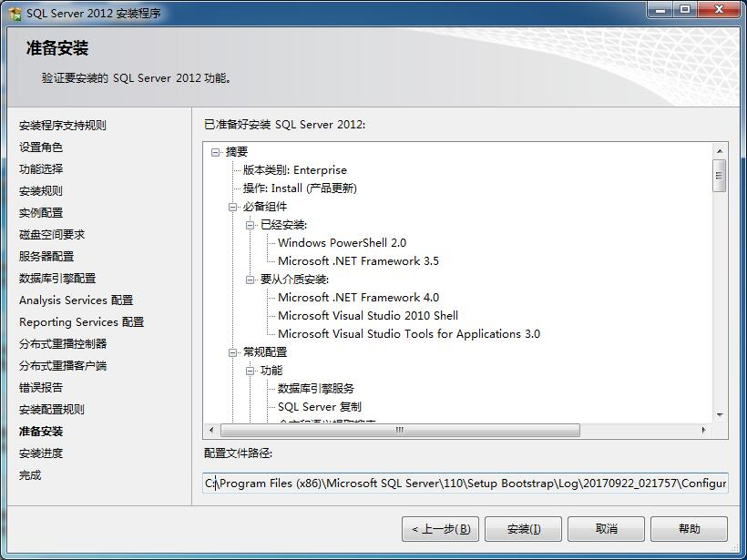Click the horizontal scrollbar left arrow
Viewport: 747px width, 560px height.
point(211,430)
